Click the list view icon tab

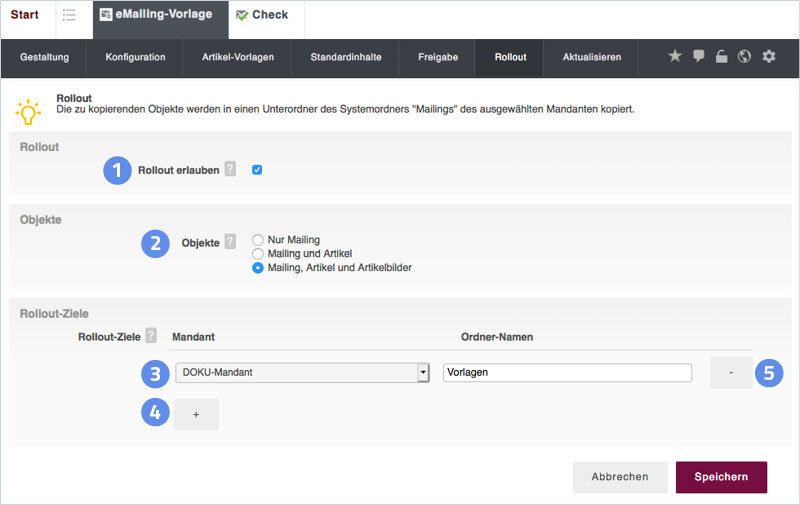tap(69, 16)
